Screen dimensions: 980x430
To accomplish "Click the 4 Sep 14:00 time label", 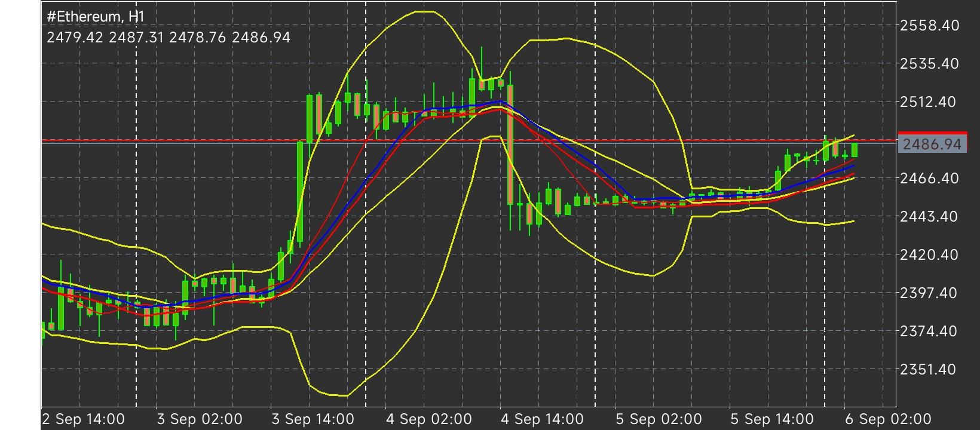I will tap(542, 419).
